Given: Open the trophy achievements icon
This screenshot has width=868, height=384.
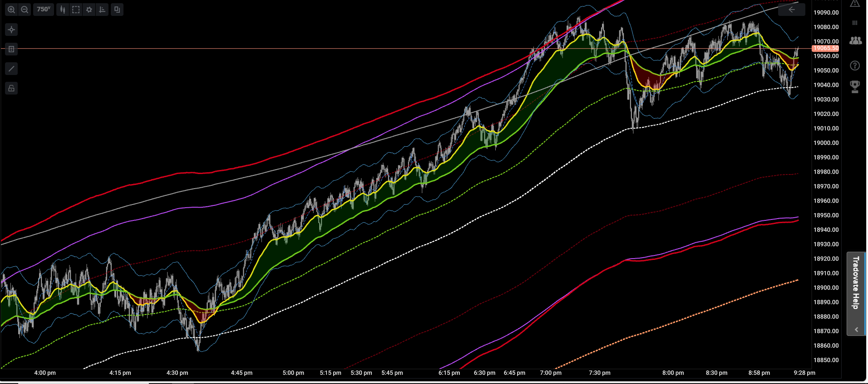Looking at the screenshot, I should click(x=855, y=87).
